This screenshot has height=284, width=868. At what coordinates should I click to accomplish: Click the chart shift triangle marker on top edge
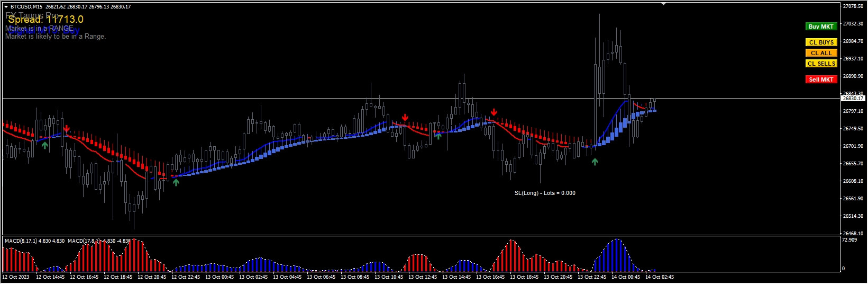[x=664, y=4]
